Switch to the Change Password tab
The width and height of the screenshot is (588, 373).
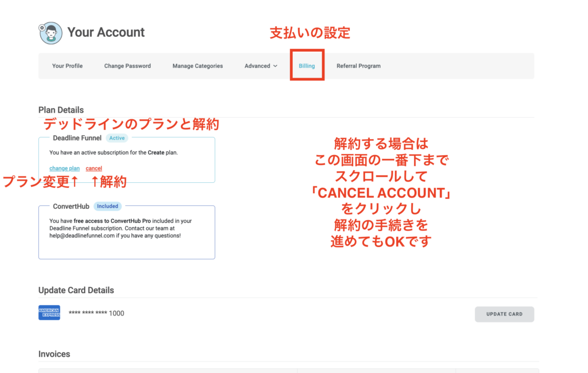(x=127, y=66)
